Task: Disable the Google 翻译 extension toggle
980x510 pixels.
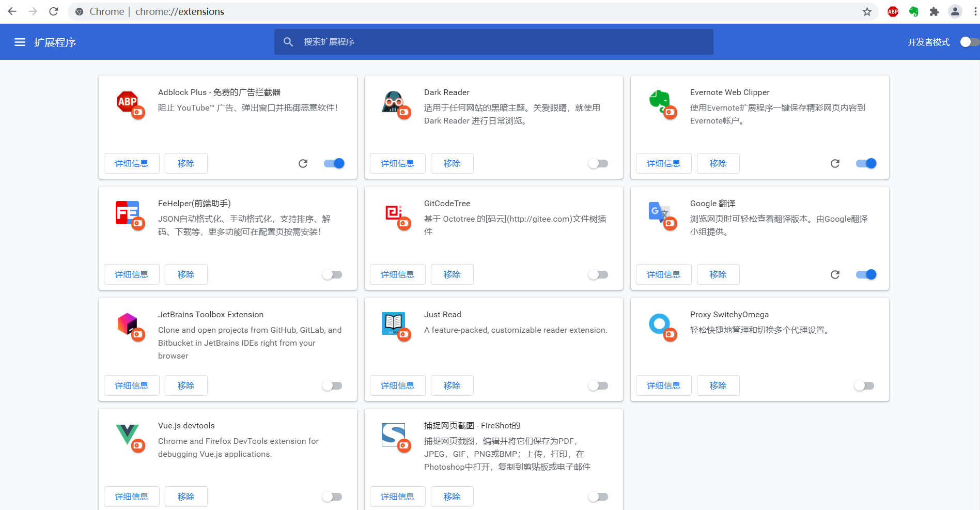Action: click(866, 274)
